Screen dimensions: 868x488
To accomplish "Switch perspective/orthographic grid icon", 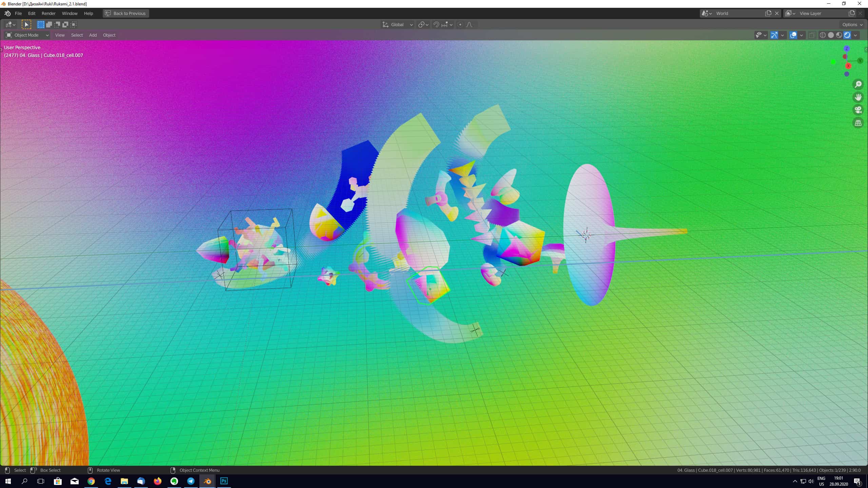I will (x=858, y=123).
